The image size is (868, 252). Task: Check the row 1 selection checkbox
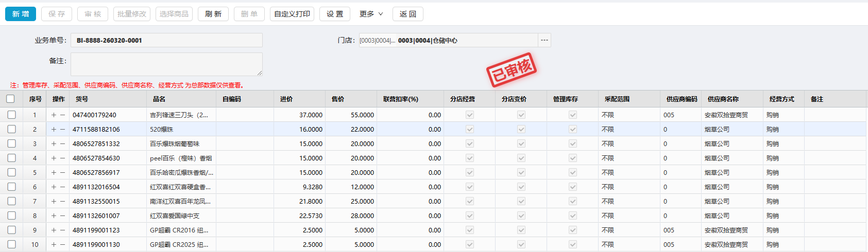point(11,115)
